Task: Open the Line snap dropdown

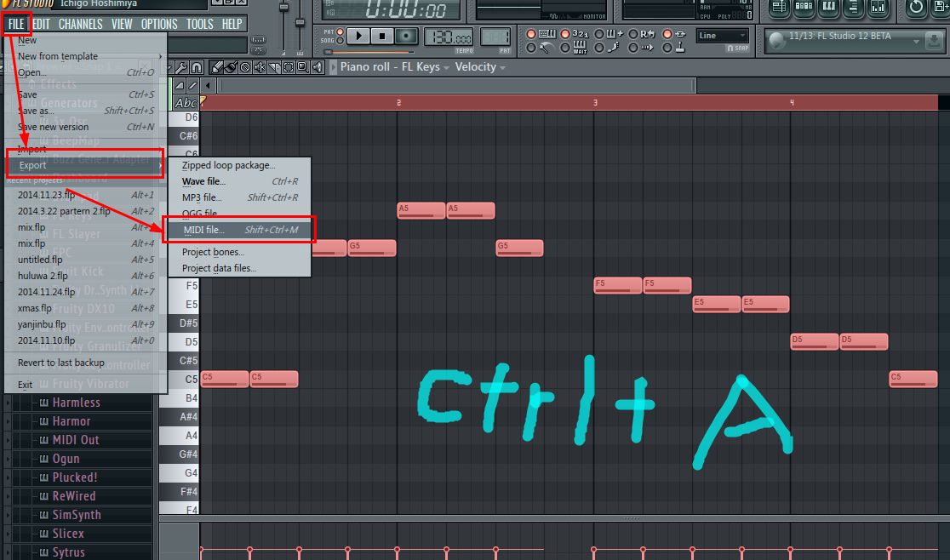Action: (x=722, y=36)
